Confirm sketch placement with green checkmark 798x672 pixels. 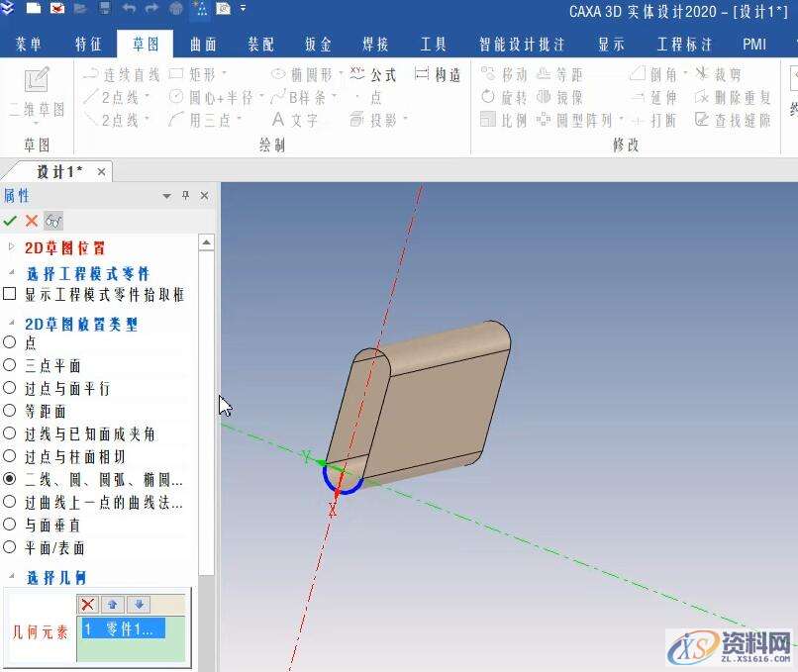click(x=12, y=220)
